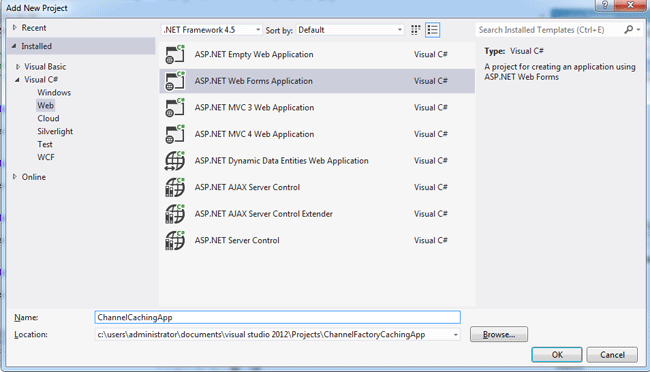
Task: Select the Silverlight category
Action: point(55,131)
